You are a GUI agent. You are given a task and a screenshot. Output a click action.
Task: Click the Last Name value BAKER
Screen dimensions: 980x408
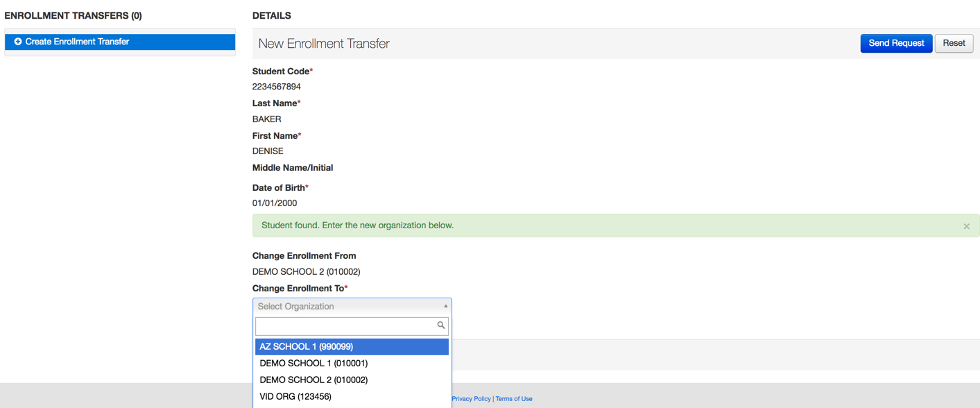[267, 119]
